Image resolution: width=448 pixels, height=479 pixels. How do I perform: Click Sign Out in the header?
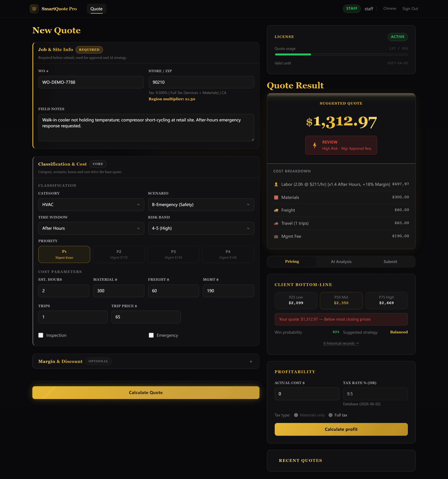coord(410,8)
